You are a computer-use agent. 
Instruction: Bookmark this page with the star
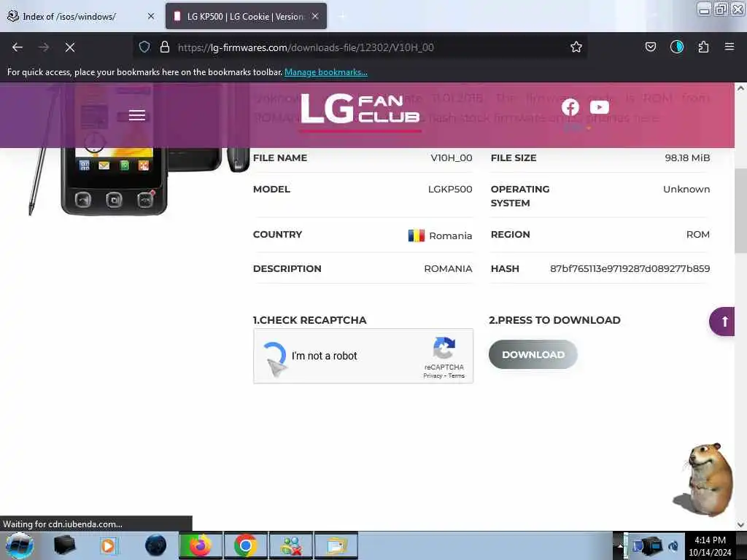(576, 47)
